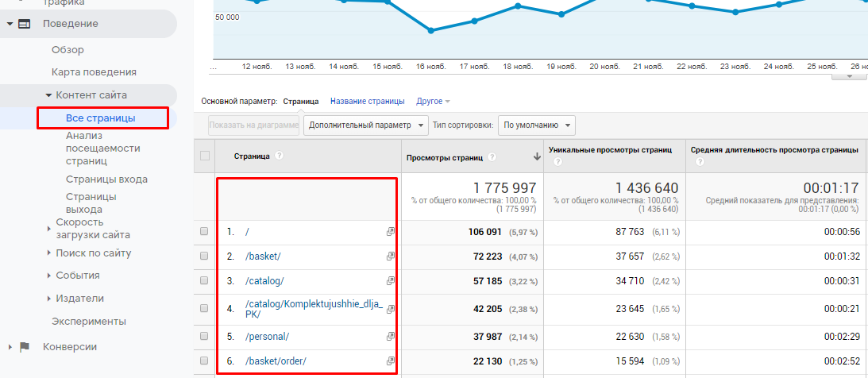Open the Обзор report
This screenshot has height=378, width=868.
tap(68, 50)
